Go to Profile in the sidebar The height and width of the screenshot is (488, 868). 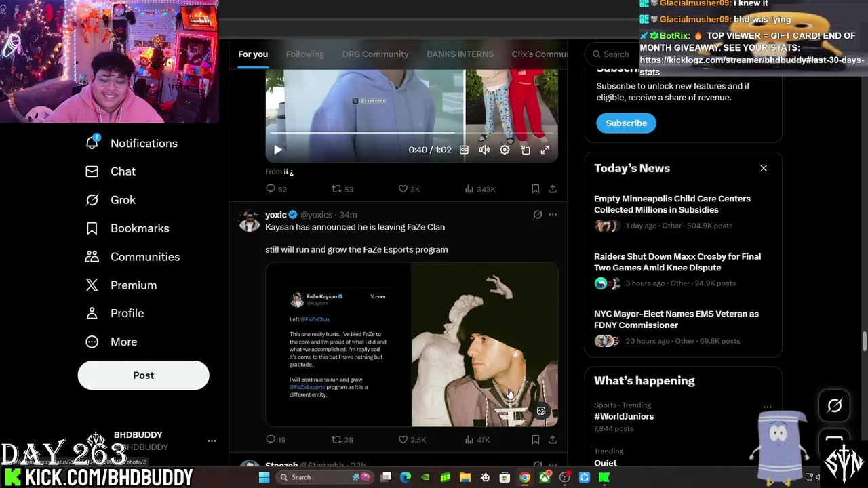(x=115, y=313)
